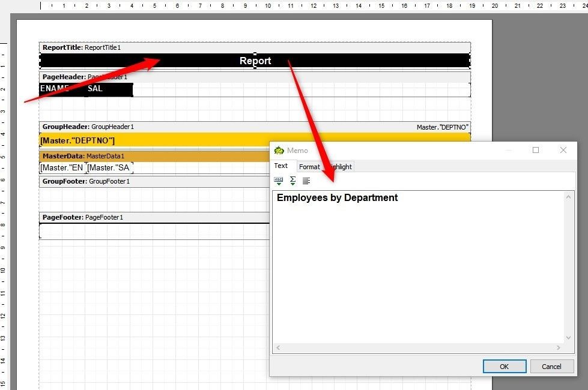
Task: Click the frog icon in Memo title bar
Action: point(278,150)
